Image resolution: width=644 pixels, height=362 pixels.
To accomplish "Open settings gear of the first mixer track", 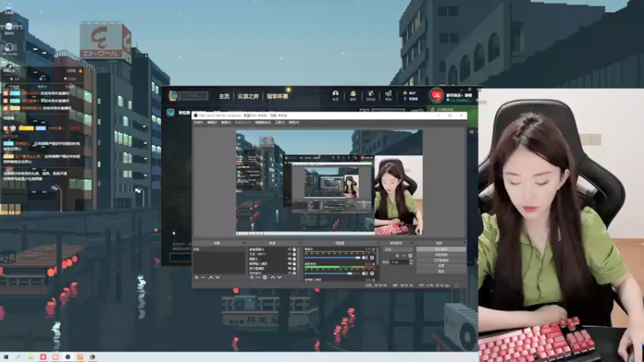I will pyautogui.click(x=372, y=257).
